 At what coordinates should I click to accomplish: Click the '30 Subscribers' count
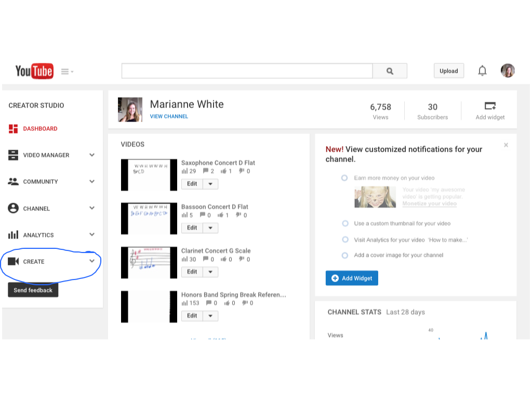433,111
